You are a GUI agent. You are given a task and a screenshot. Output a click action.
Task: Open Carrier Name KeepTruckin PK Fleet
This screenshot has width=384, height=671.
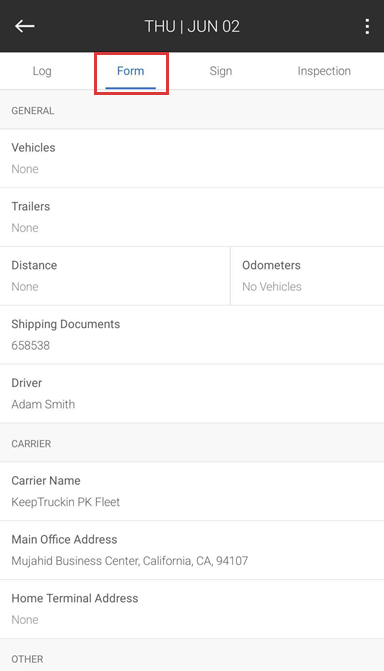[192, 491]
